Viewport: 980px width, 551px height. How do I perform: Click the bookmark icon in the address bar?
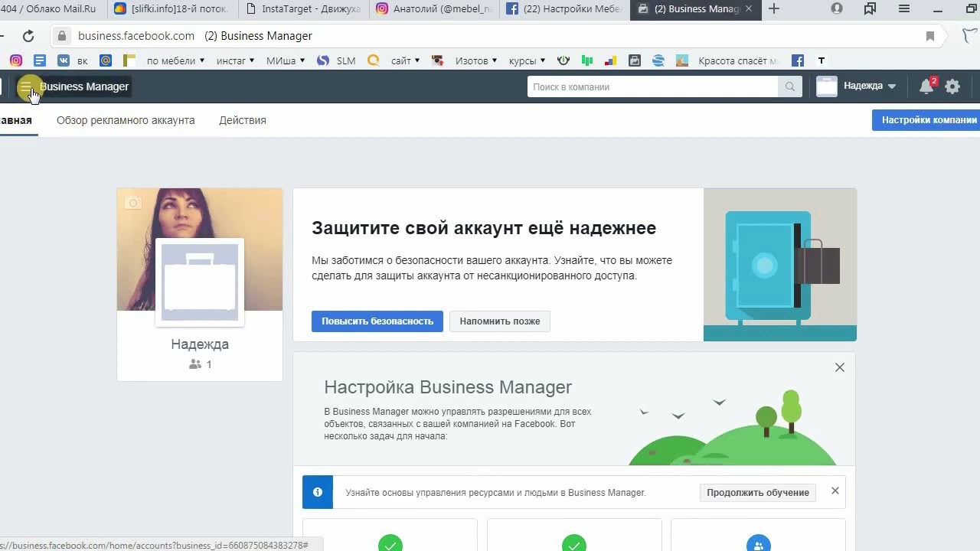pos(930,36)
